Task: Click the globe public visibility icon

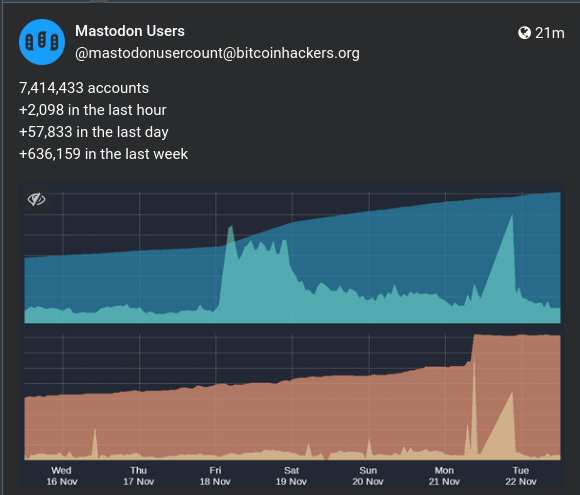Action: [524, 33]
